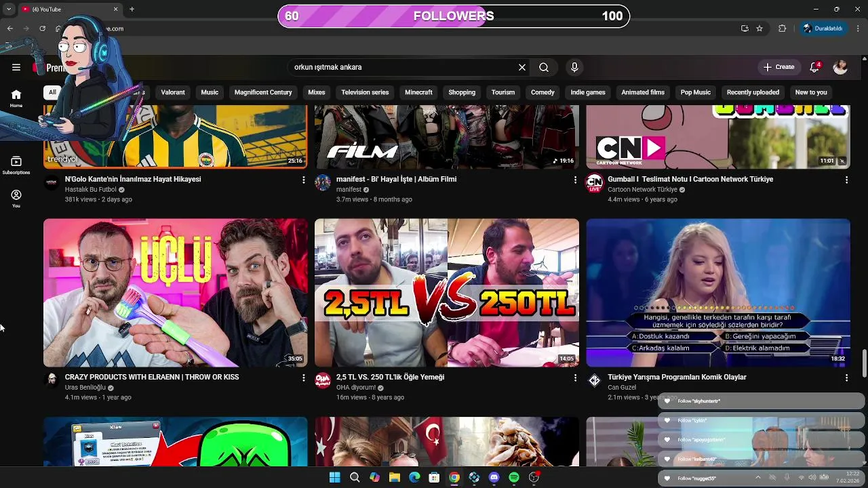Open Gumball Teslimat Notu title link
868x488 pixels.
pyautogui.click(x=690, y=179)
